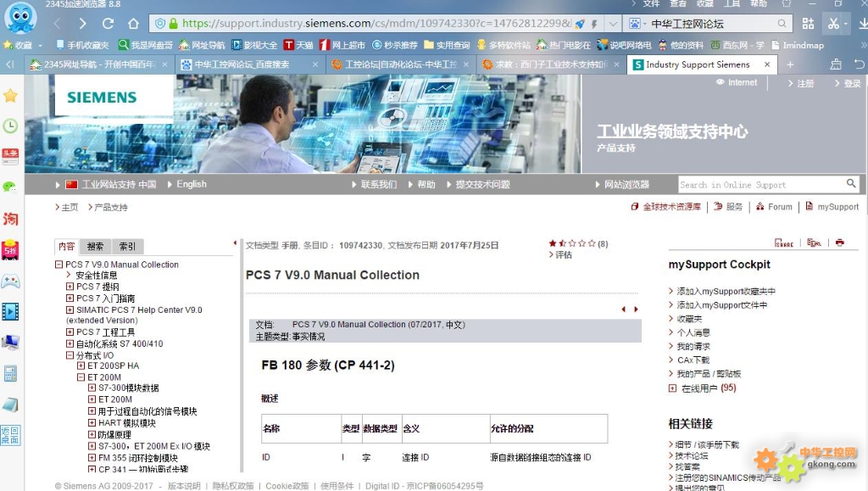
Task: Select the FM 355 闭环控制模块 tree item
Action: tap(138, 458)
